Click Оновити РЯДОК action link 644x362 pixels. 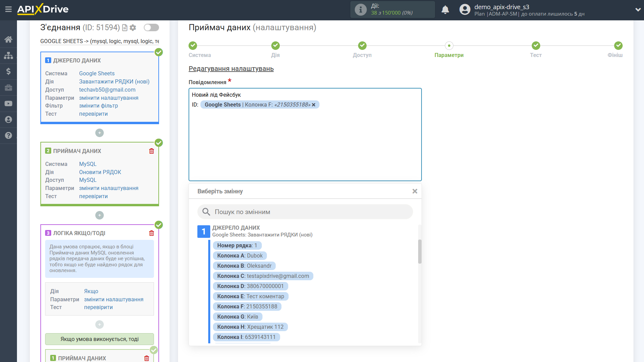[100, 172]
